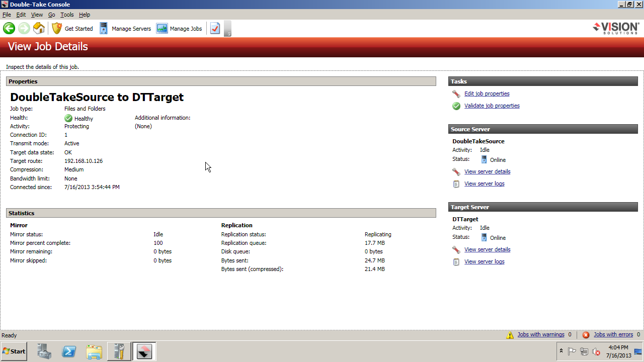Click Mirror percent complete value 100
The height and width of the screenshot is (362, 644).
coord(158,243)
